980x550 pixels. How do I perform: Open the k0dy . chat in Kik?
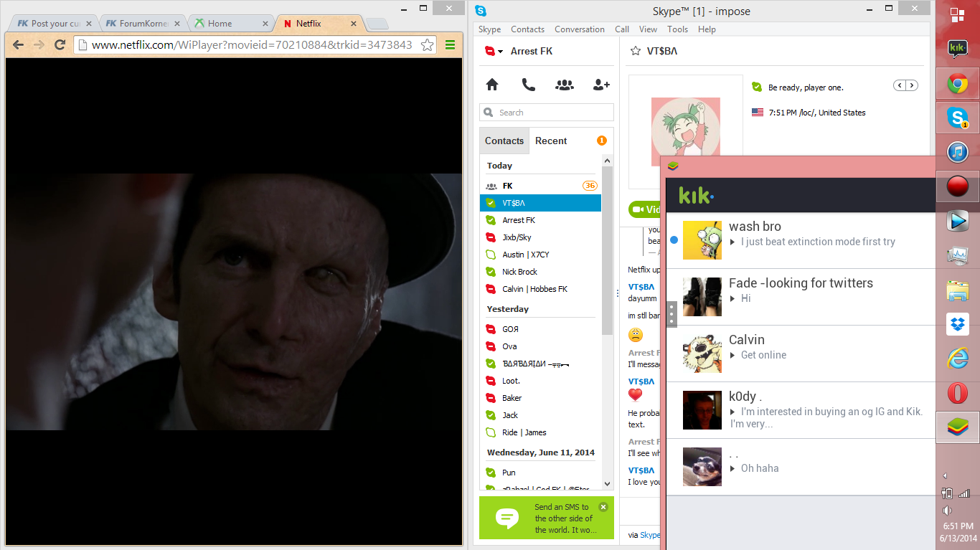[801, 410]
